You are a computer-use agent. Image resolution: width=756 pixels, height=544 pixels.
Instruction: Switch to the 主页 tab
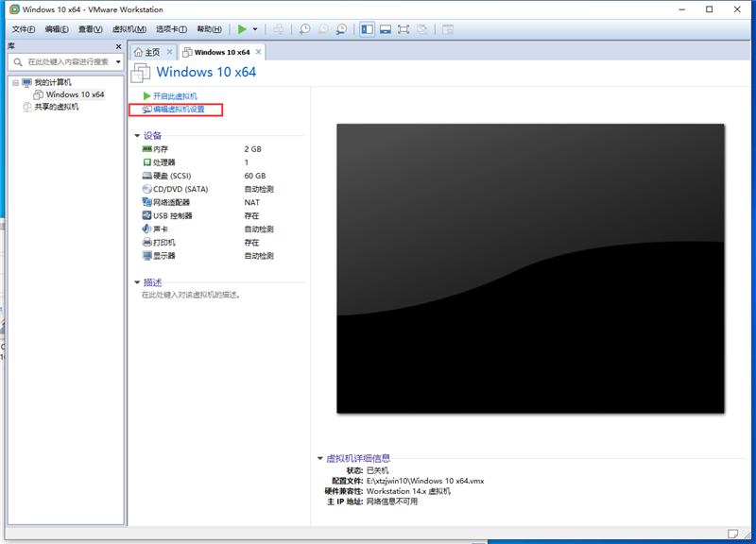tap(148, 52)
